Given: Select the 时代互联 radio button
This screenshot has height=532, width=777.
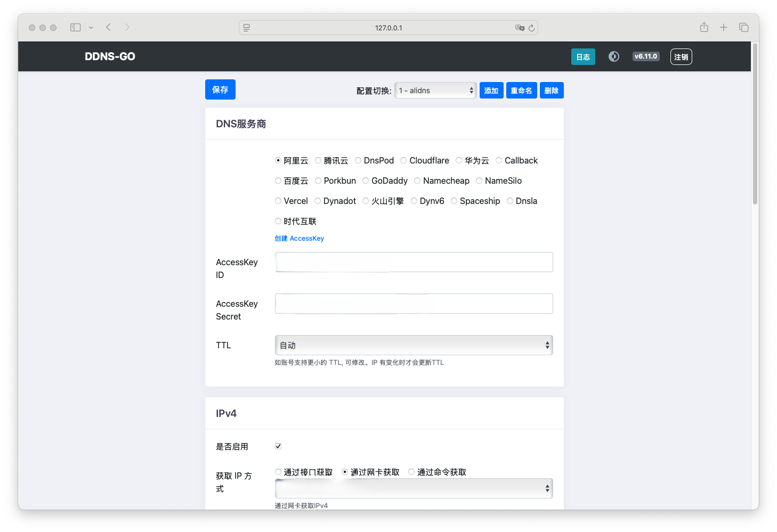Looking at the screenshot, I should point(278,221).
